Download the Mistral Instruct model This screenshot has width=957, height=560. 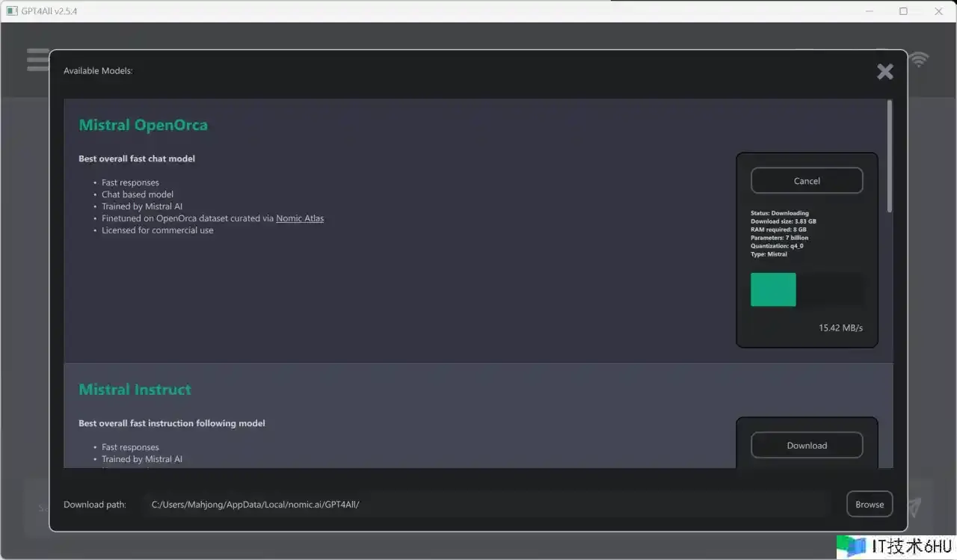pyautogui.click(x=807, y=446)
